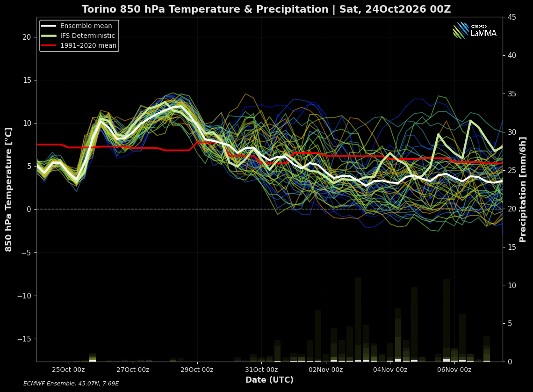Click the '25Oct 00z' date tick label
Screen dimensions: 533x392
69,370
